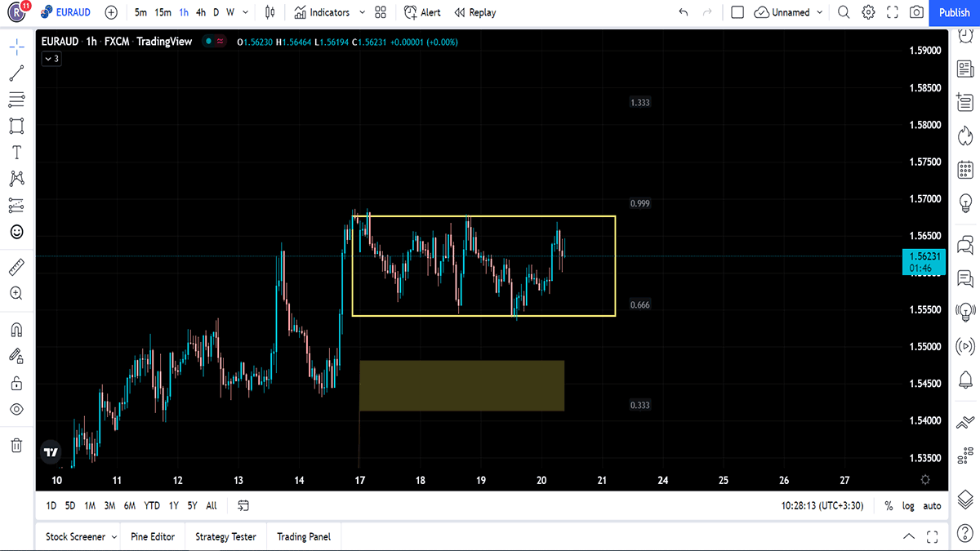Open the emoji icons tool
Image resolution: width=980 pixels, height=551 pixels.
[x=16, y=232]
